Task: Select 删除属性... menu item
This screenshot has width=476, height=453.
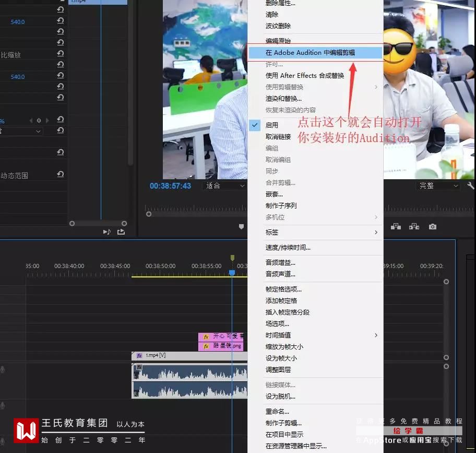Action: (280, 3)
